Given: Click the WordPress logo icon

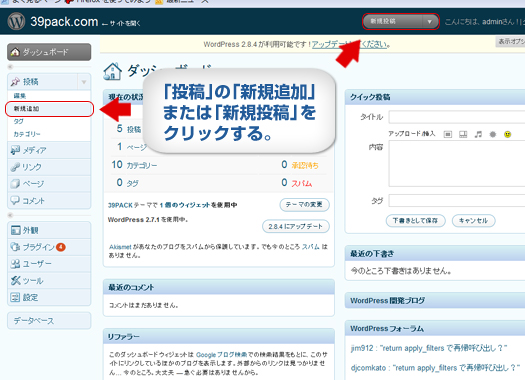Looking at the screenshot, I should (x=16, y=21).
